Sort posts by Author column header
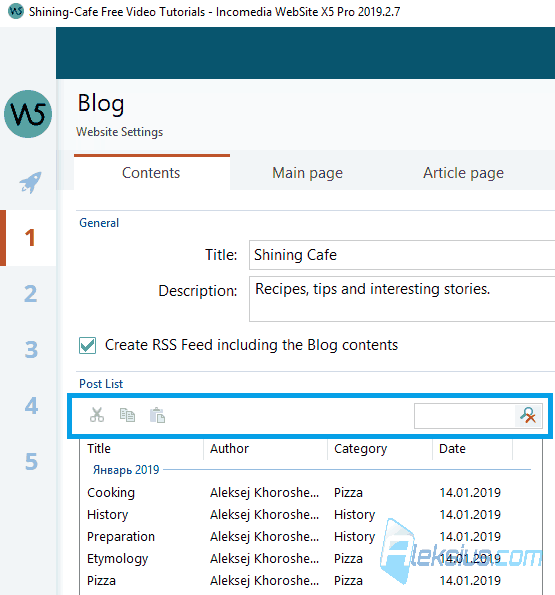The image size is (555, 595). (x=265, y=449)
